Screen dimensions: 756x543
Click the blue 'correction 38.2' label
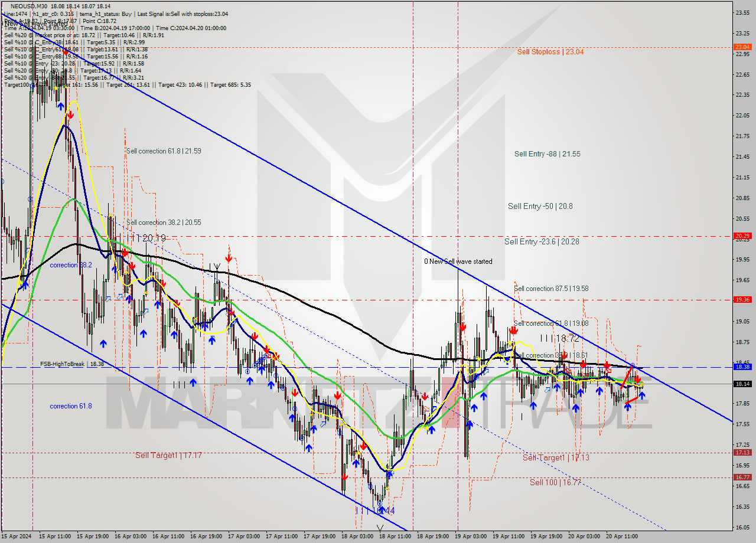(x=71, y=266)
